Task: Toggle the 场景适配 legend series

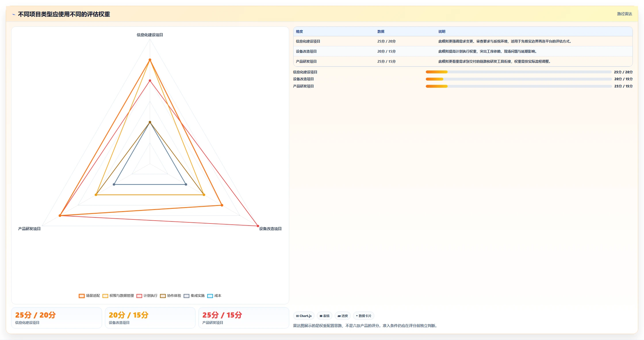Action: [89, 296]
